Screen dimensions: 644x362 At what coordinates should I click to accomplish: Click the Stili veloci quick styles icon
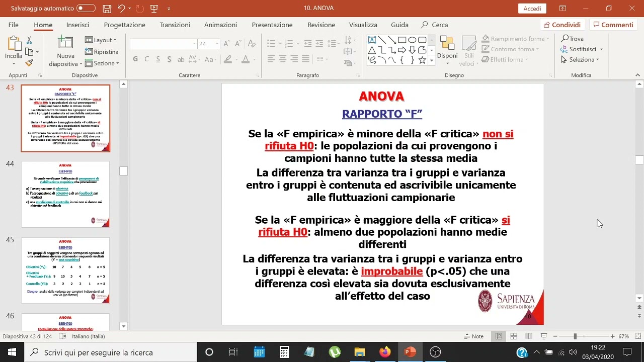point(469,51)
